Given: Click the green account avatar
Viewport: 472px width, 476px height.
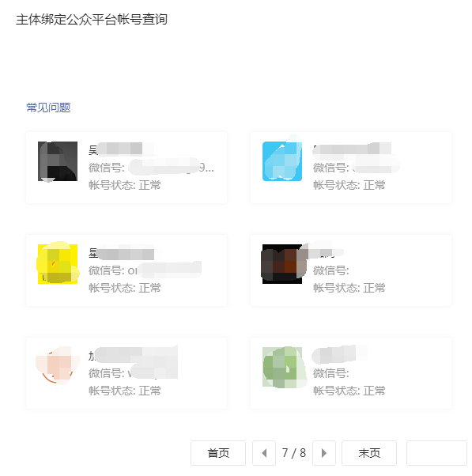Looking at the screenshot, I should point(282,367).
